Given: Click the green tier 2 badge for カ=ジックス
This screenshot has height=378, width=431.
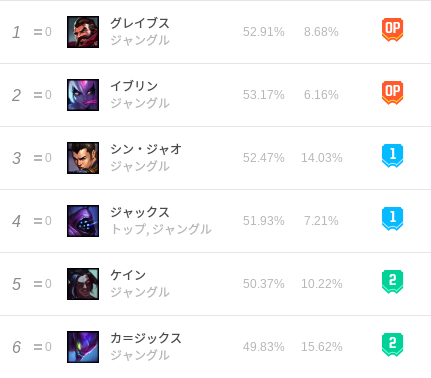Looking at the screenshot, I should tap(392, 345).
